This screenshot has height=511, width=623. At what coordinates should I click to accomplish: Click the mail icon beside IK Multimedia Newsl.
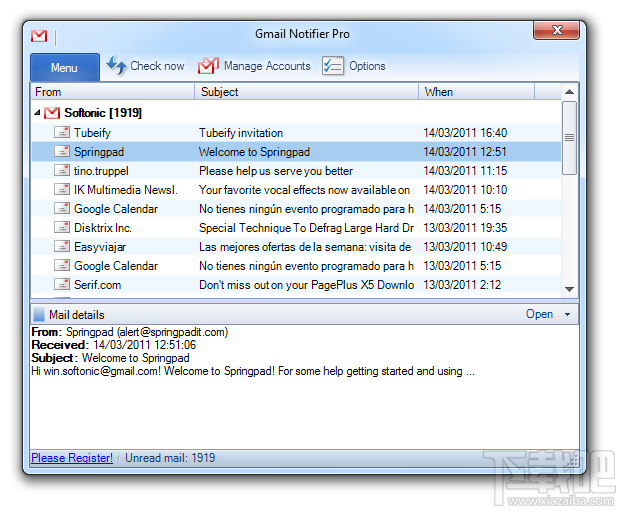point(62,189)
